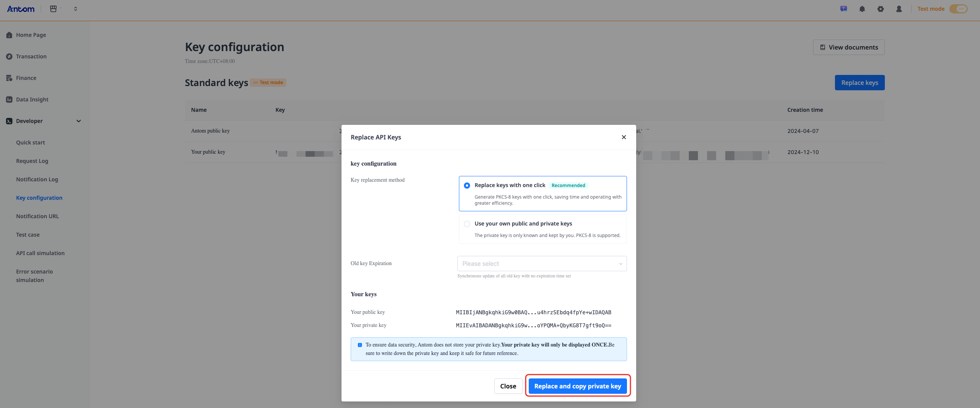Click the merchant store icon in top bar
The image size is (980, 408).
point(54,8)
